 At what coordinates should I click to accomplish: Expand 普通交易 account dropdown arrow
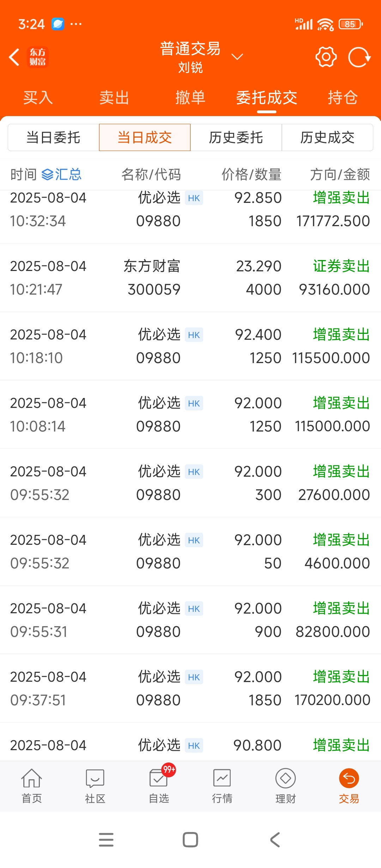(237, 57)
